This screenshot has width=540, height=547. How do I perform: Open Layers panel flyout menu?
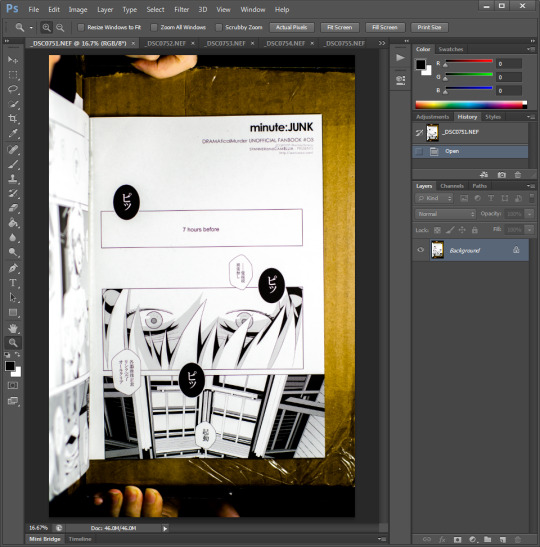[531, 186]
